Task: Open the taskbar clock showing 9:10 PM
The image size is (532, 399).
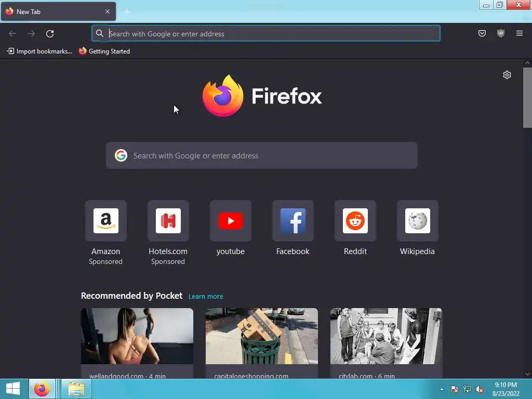Action: coord(506,389)
